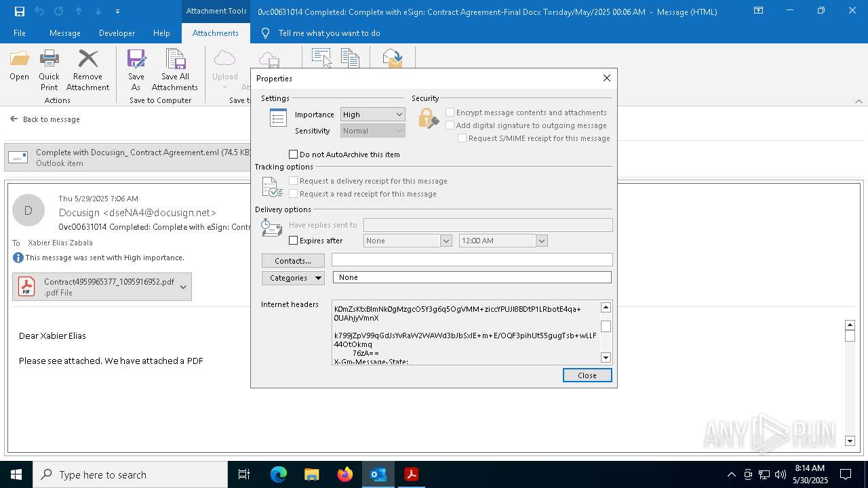Open the Categories dropdown button
868x488 pixels.
tap(293, 278)
